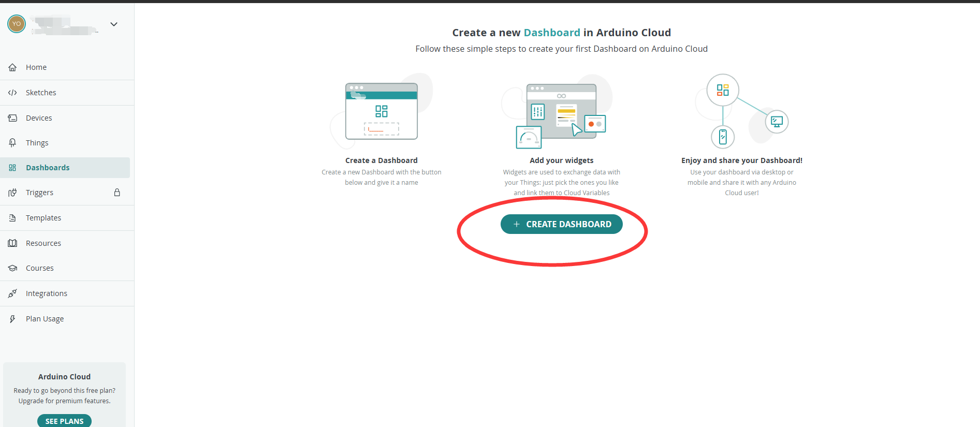Viewport: 980px width, 427px height.
Task: Click the Courses graduation cap icon
Action: tap(12, 268)
